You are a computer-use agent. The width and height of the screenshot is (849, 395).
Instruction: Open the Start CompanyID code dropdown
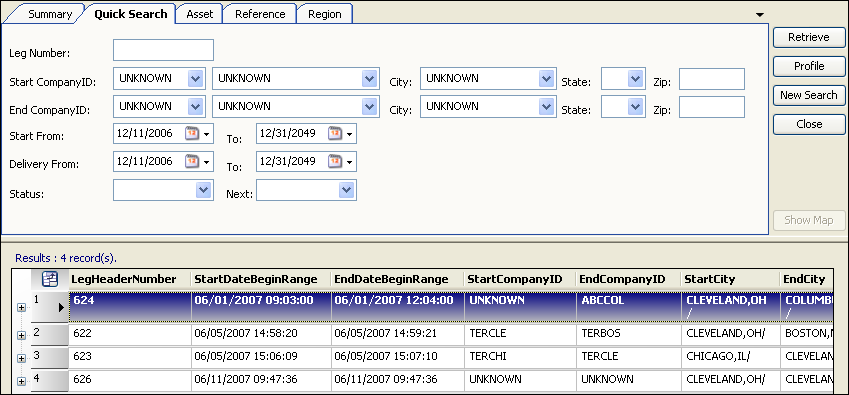[x=195, y=78]
